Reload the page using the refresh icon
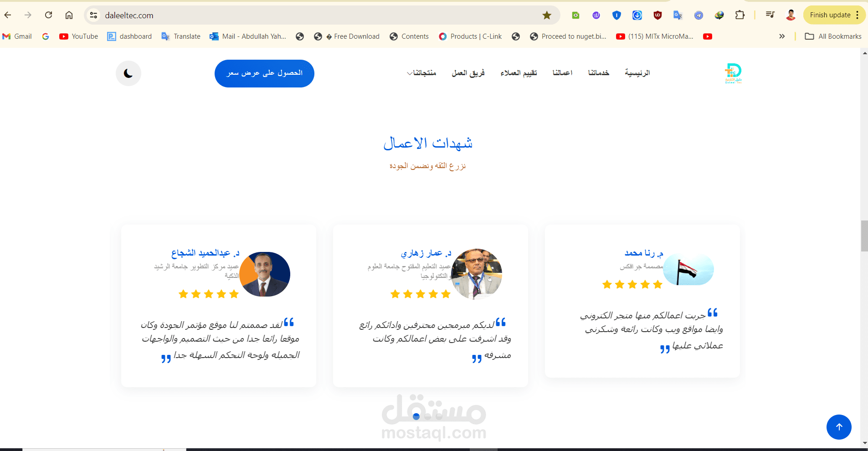This screenshot has height=451, width=868. pos(48,15)
